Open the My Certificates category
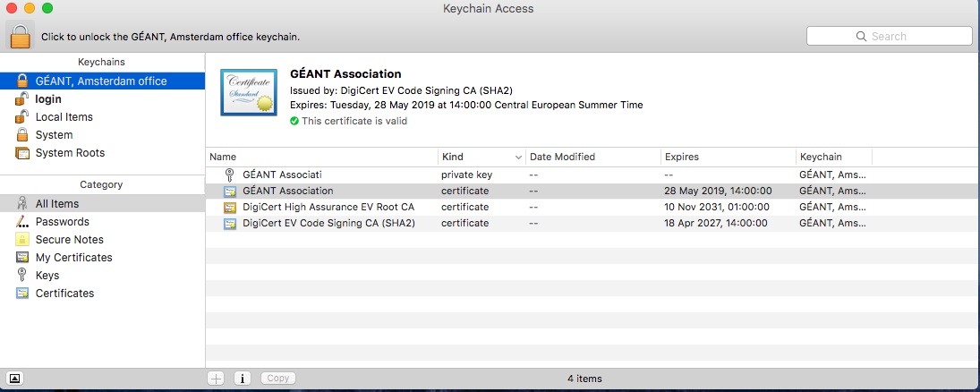Viewport: 980px width, 392px height. click(73, 258)
